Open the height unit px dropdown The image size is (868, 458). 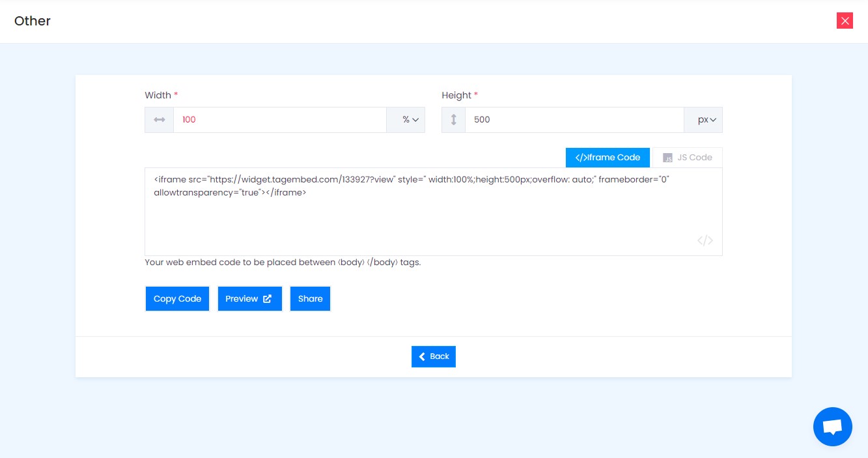(x=703, y=120)
